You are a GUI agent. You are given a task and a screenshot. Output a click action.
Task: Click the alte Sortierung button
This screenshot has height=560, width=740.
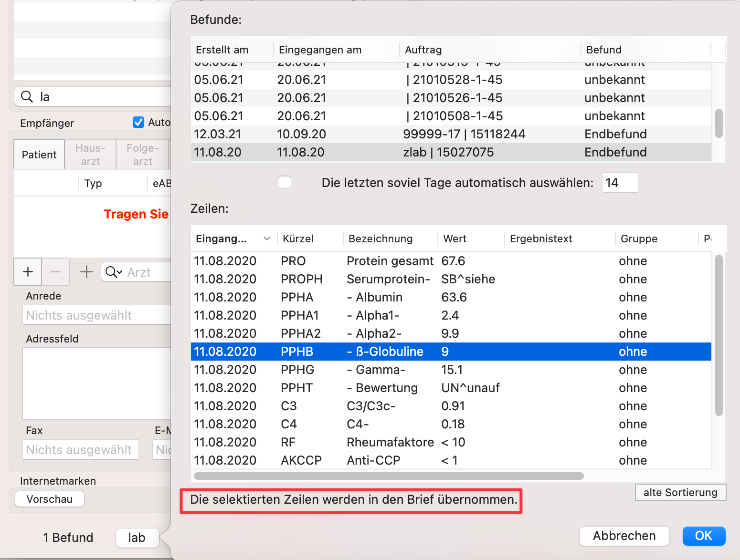(680, 492)
